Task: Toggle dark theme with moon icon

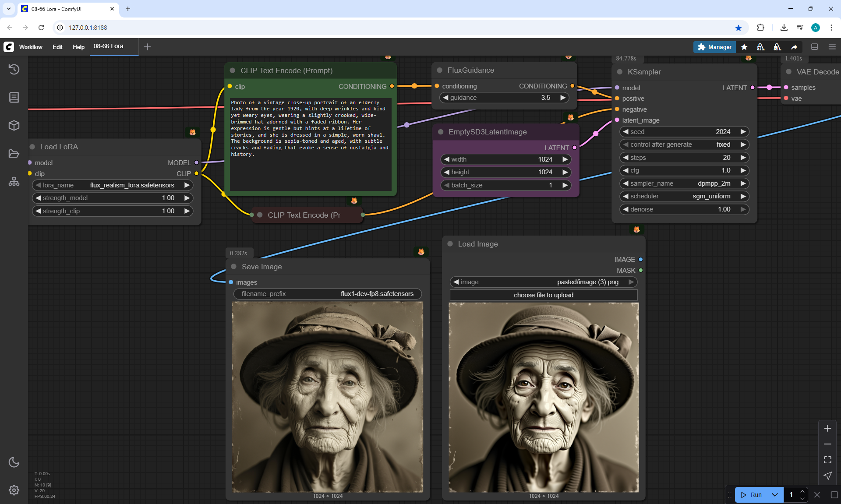Action: pyautogui.click(x=14, y=462)
